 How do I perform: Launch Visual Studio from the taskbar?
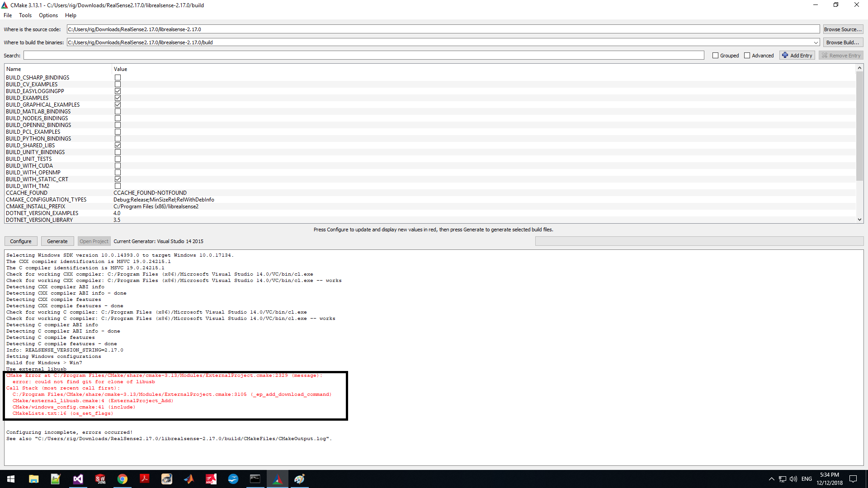point(78,479)
